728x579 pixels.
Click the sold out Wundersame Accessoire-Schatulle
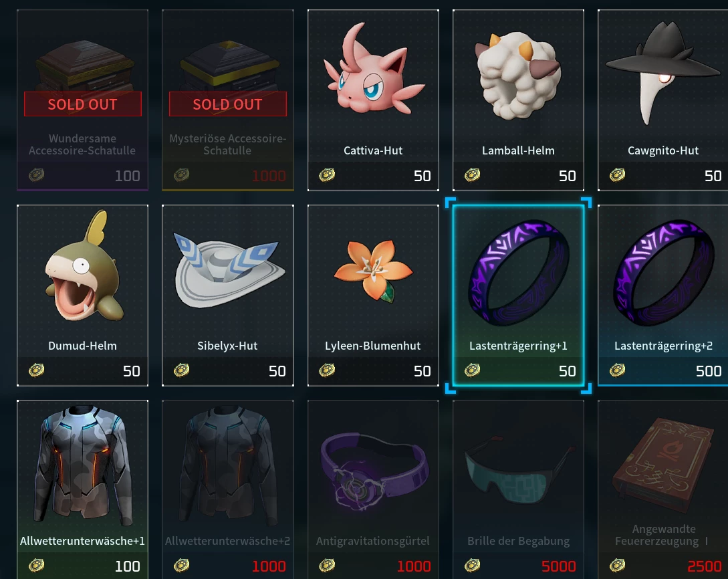[x=83, y=100]
